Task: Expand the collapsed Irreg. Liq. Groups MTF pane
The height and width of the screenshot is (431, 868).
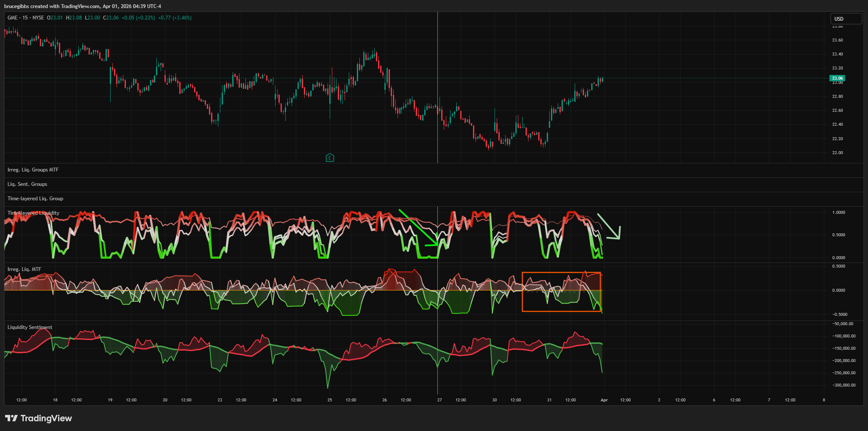Action: click(x=33, y=170)
